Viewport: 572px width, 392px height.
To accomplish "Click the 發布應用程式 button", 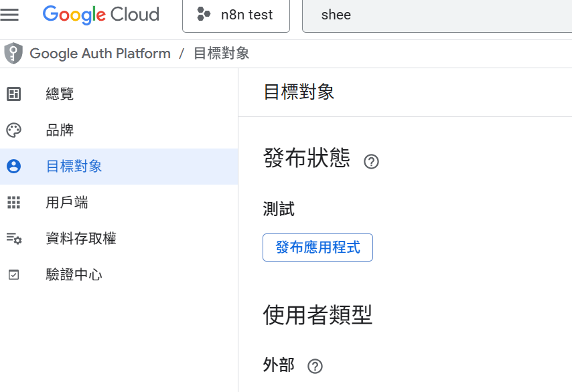I will 317,248.
